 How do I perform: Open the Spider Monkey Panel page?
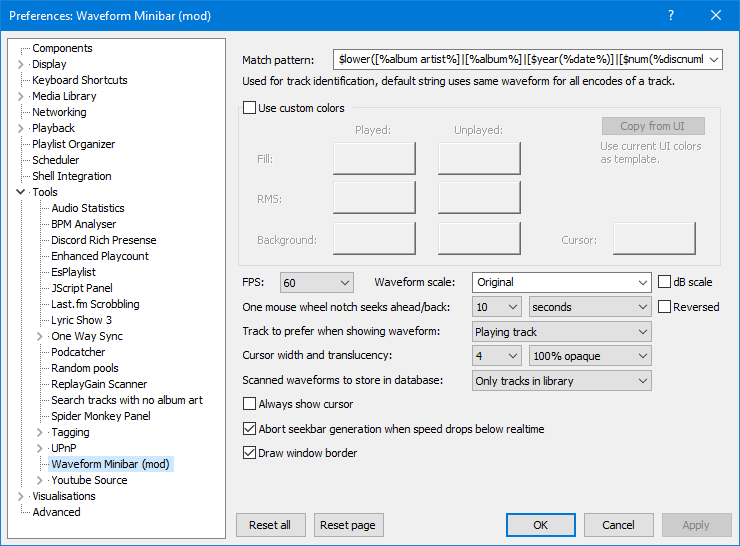[x=101, y=416]
